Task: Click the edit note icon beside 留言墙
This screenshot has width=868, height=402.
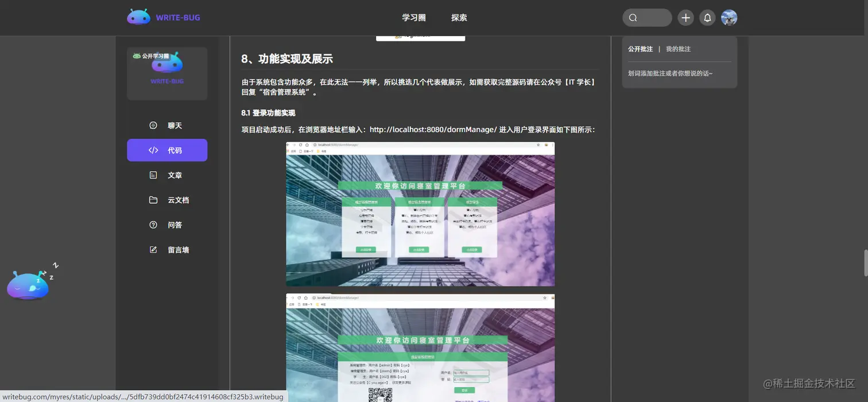Action: [x=153, y=250]
